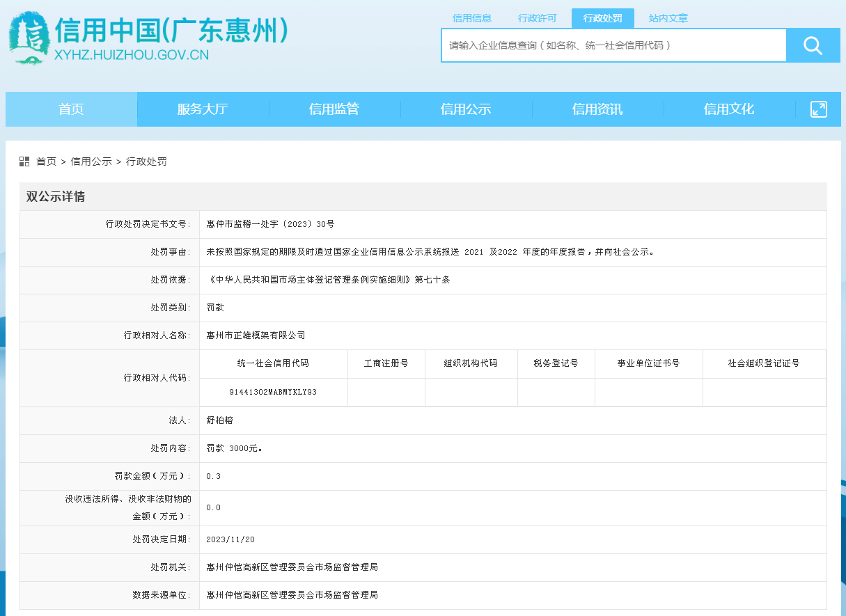Click the penalty category value 罚款

(x=215, y=308)
